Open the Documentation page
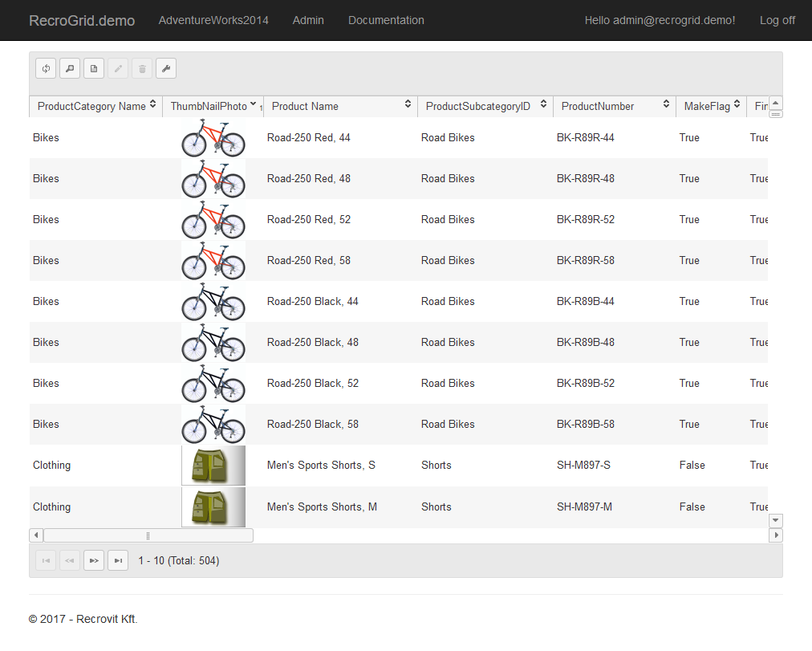The image size is (812, 651). coord(386,20)
